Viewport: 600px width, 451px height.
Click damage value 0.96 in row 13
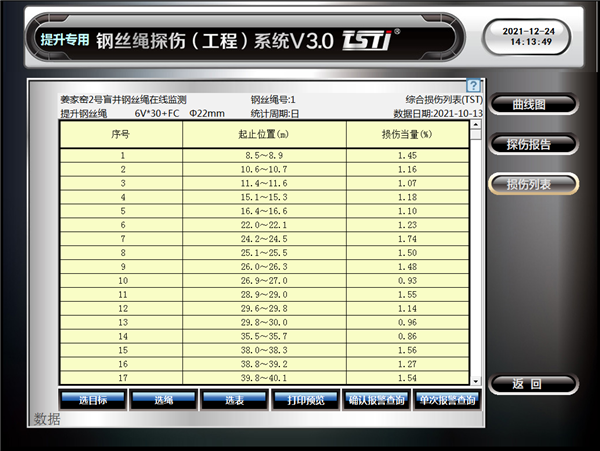tap(408, 322)
